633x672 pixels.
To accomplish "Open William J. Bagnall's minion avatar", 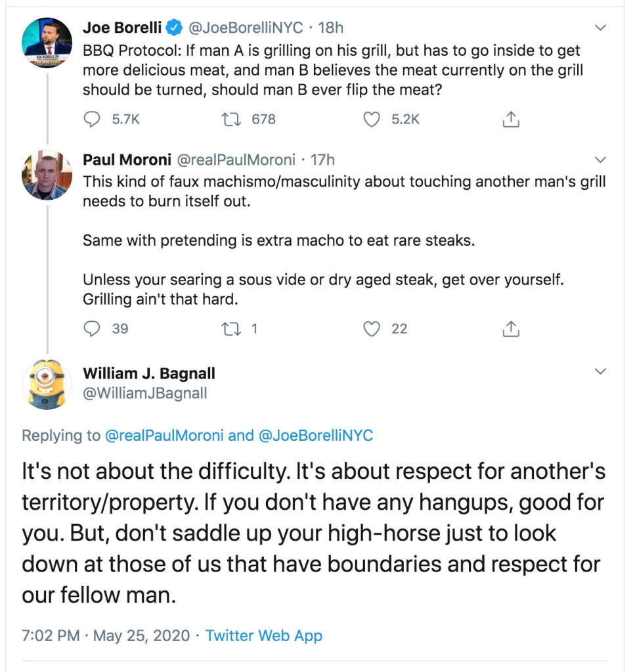I will 47,384.
